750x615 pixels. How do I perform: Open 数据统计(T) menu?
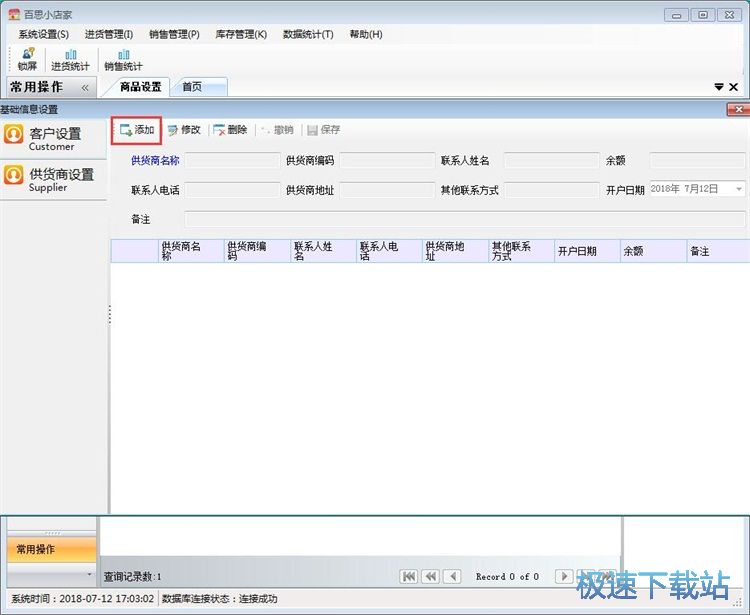pos(308,34)
